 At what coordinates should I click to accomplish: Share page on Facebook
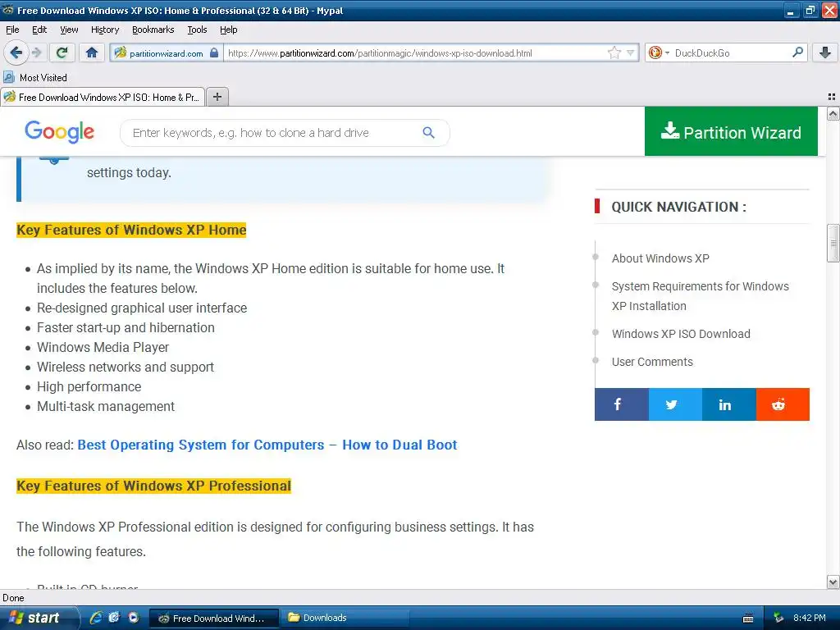(x=622, y=404)
